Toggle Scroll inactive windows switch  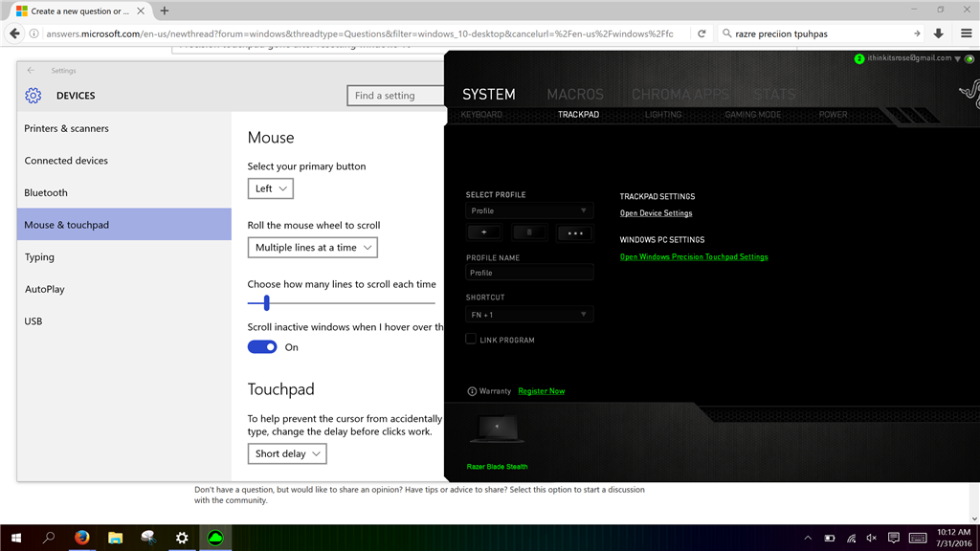click(x=262, y=346)
